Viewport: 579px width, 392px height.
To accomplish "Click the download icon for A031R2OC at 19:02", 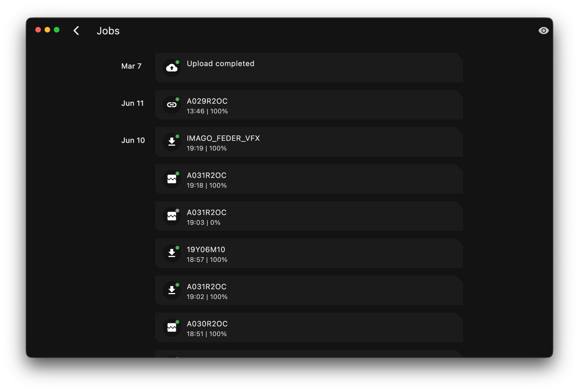I will pos(172,290).
